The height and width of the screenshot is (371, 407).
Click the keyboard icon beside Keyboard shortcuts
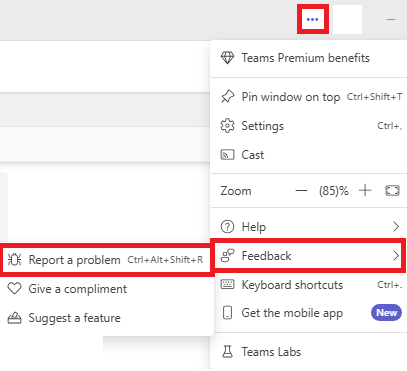tap(227, 285)
